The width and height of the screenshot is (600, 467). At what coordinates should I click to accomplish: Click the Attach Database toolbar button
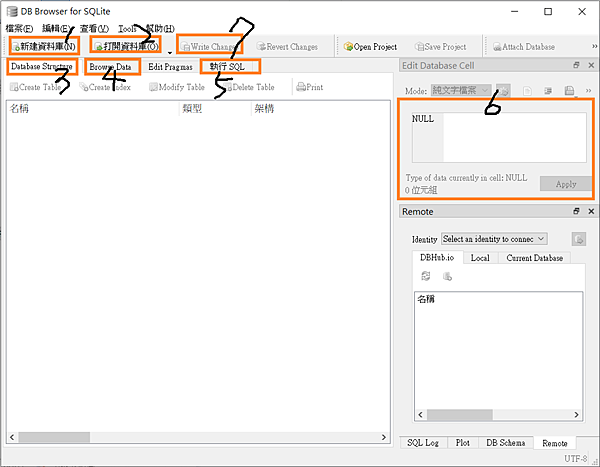[524, 47]
